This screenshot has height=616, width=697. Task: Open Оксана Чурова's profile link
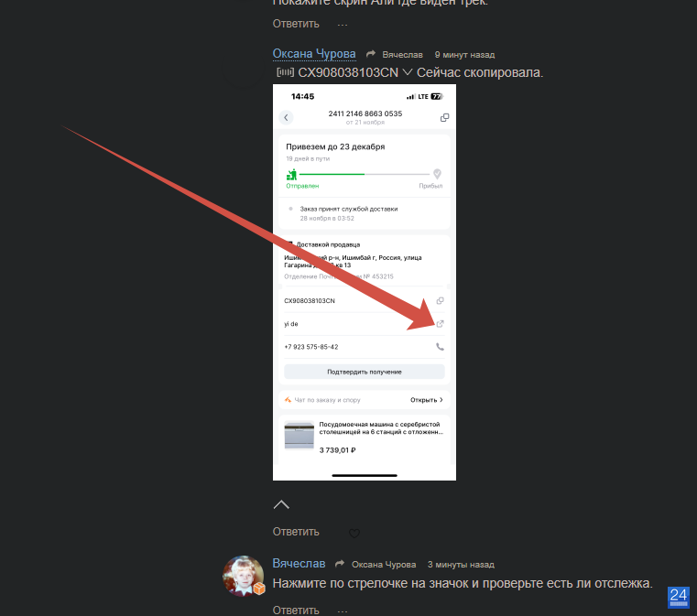pos(314,54)
